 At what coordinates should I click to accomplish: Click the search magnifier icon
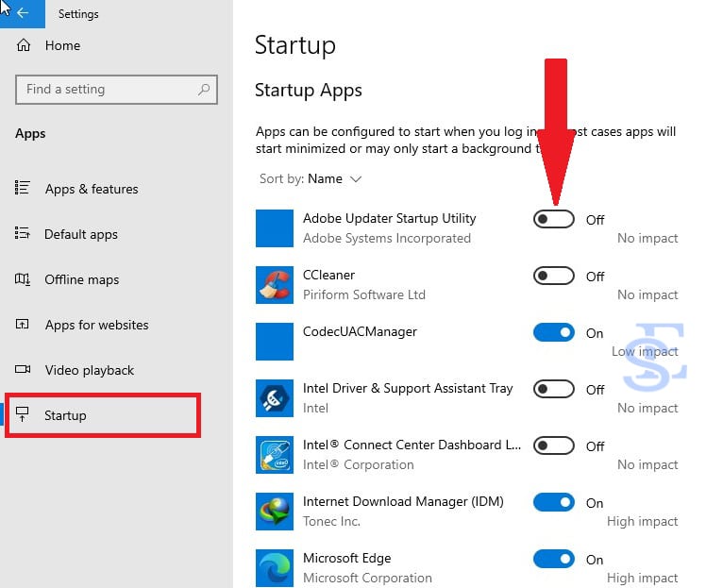click(x=204, y=90)
